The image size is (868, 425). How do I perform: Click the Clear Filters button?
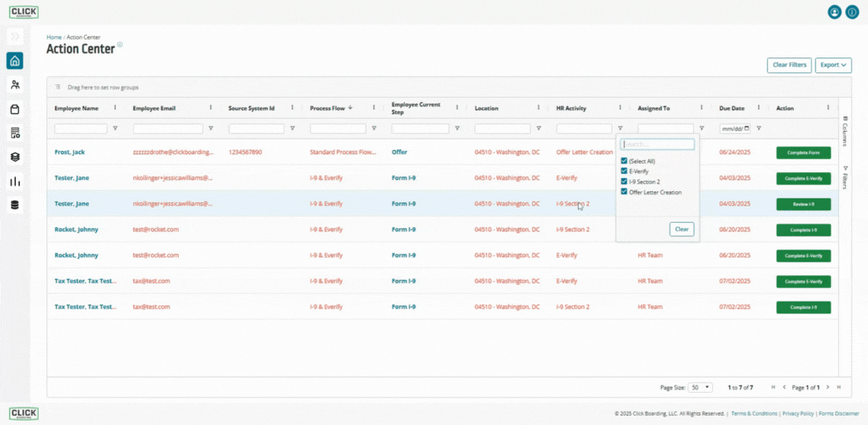(789, 65)
